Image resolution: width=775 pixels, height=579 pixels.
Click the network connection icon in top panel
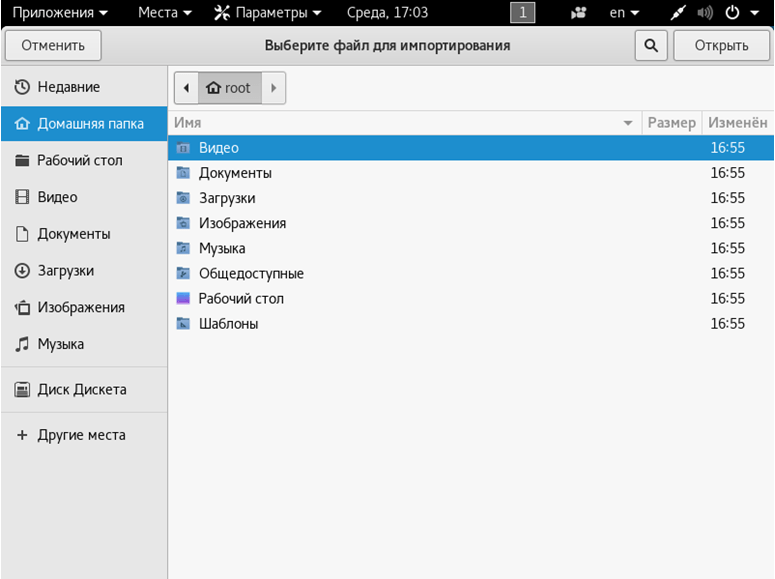(x=678, y=13)
